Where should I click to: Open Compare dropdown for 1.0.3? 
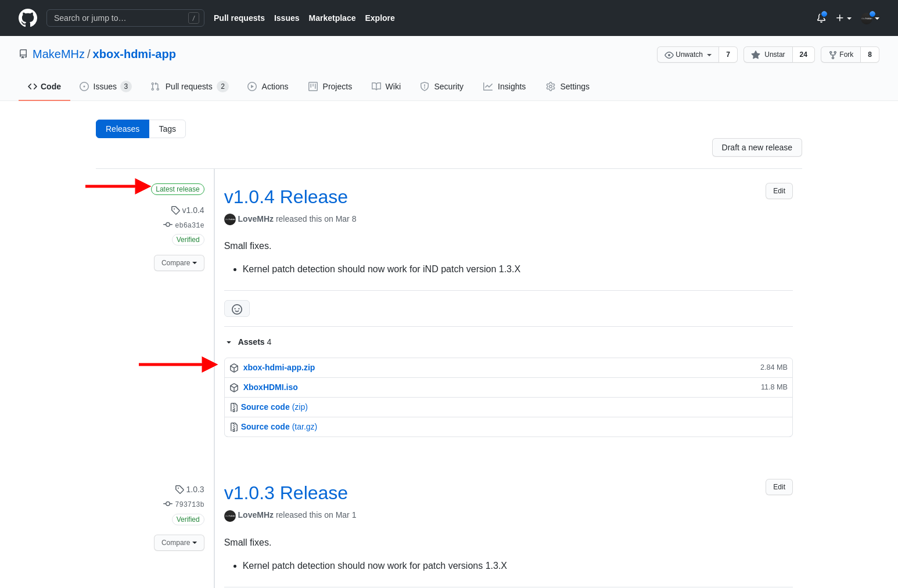tap(179, 543)
